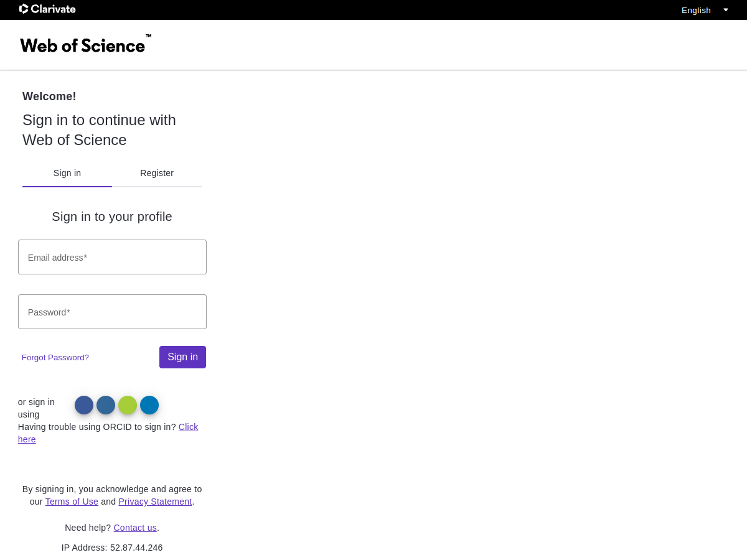Switch to the Register tab
747x560 pixels.
tap(157, 174)
